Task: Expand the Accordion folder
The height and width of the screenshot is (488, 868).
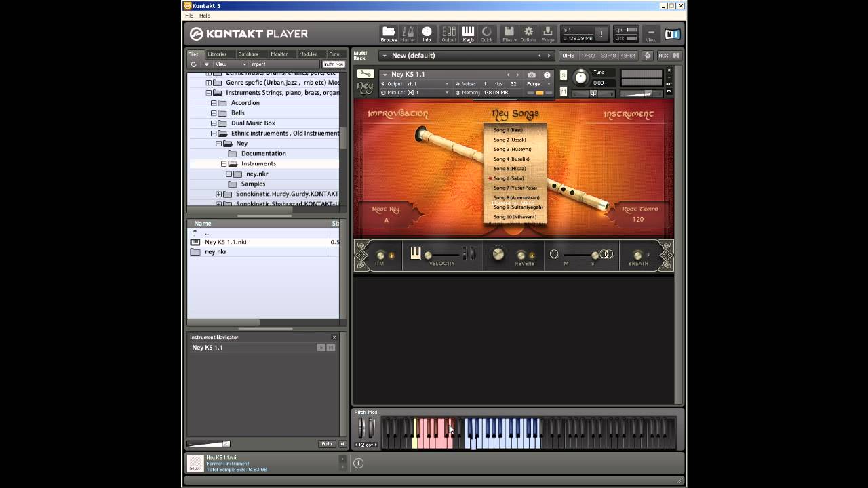Action: coord(214,103)
